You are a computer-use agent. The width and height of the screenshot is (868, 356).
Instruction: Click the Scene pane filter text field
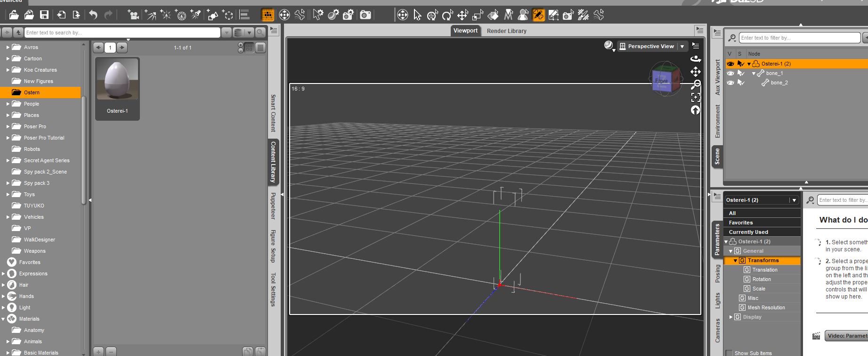(799, 38)
